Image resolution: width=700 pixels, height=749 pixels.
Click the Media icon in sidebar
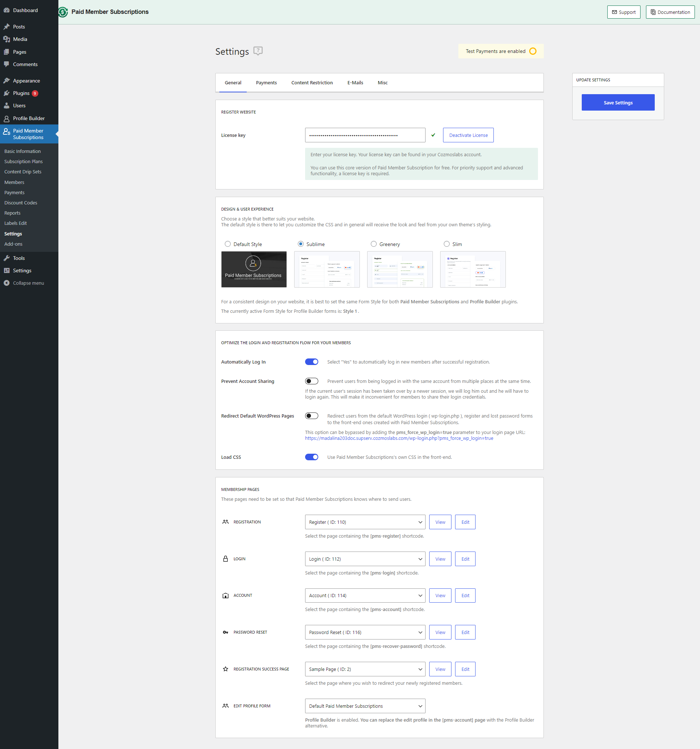7,39
